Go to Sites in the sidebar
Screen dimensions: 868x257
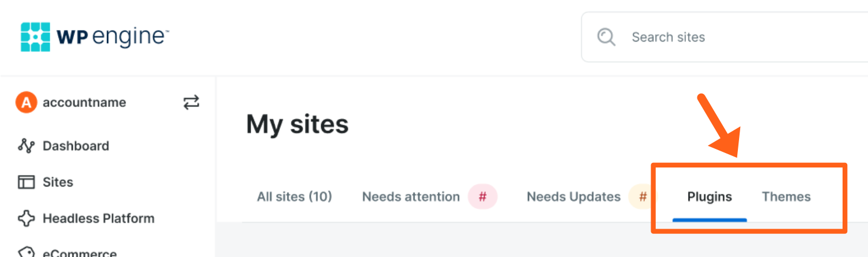58,182
